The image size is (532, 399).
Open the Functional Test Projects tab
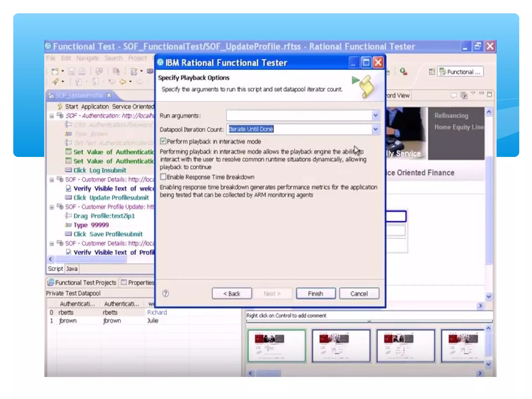pyautogui.click(x=82, y=282)
